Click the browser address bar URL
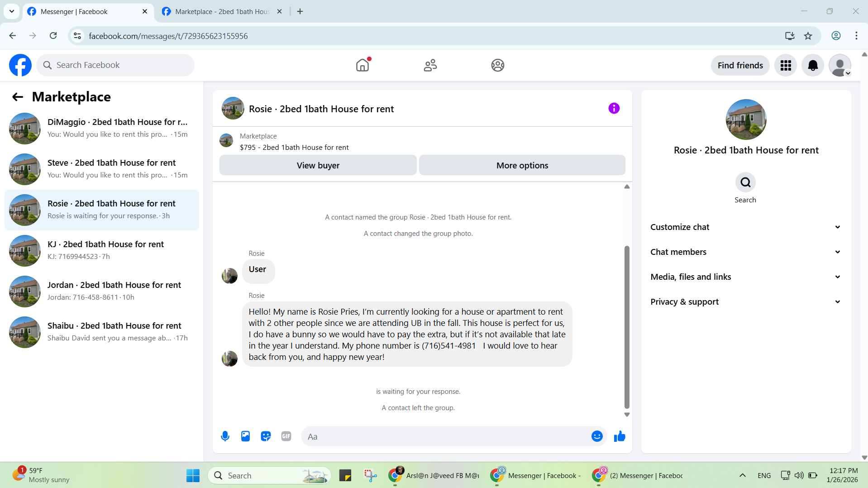868x488 pixels. 168,36
